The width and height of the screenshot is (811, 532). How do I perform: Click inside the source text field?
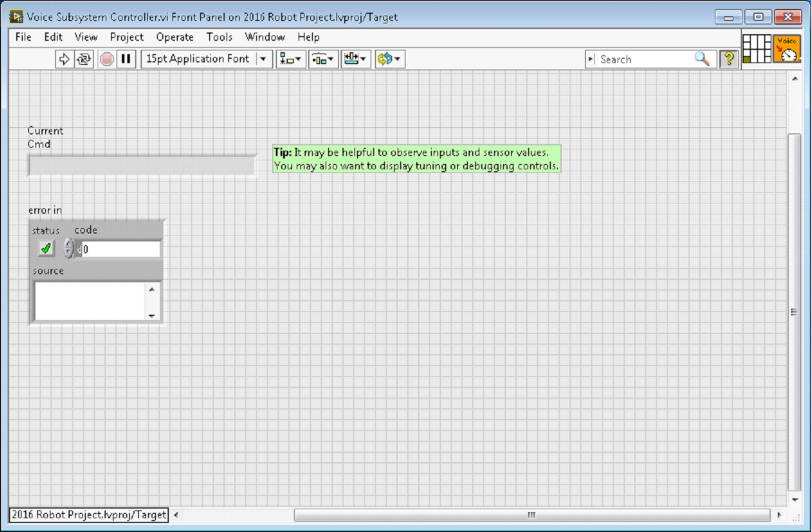90,300
